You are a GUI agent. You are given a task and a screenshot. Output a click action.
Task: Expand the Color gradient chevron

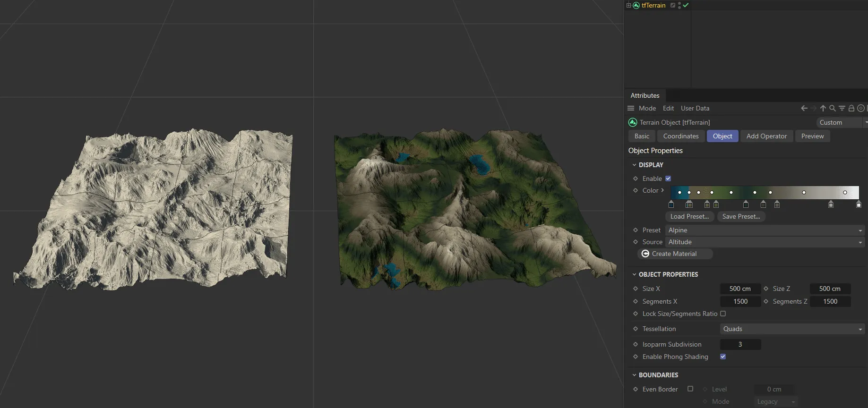click(662, 190)
